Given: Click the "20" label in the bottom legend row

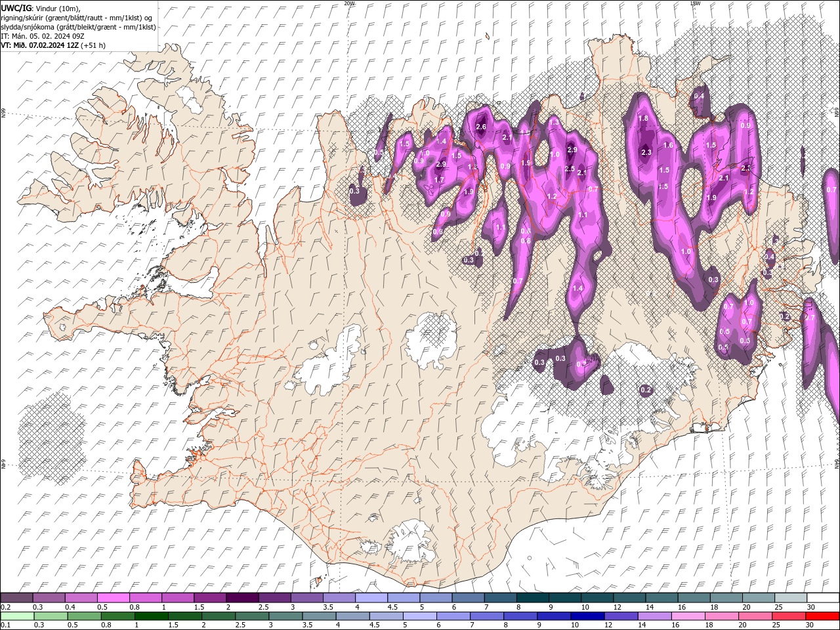Looking at the screenshot, I should (x=742, y=625).
